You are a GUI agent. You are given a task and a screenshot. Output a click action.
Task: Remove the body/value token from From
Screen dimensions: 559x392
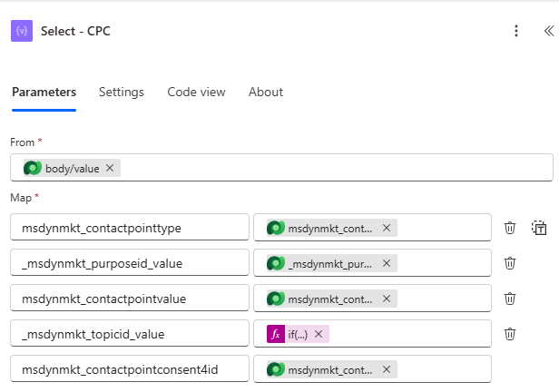(110, 168)
